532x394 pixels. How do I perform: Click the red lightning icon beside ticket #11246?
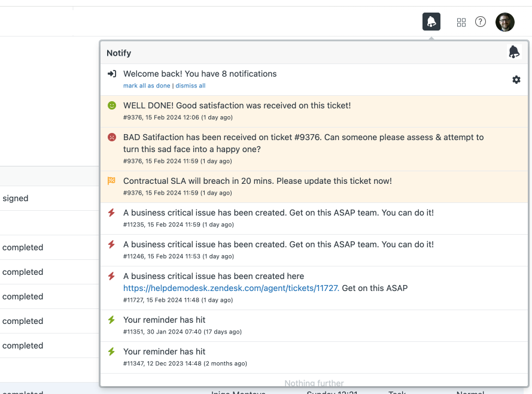[x=111, y=244]
